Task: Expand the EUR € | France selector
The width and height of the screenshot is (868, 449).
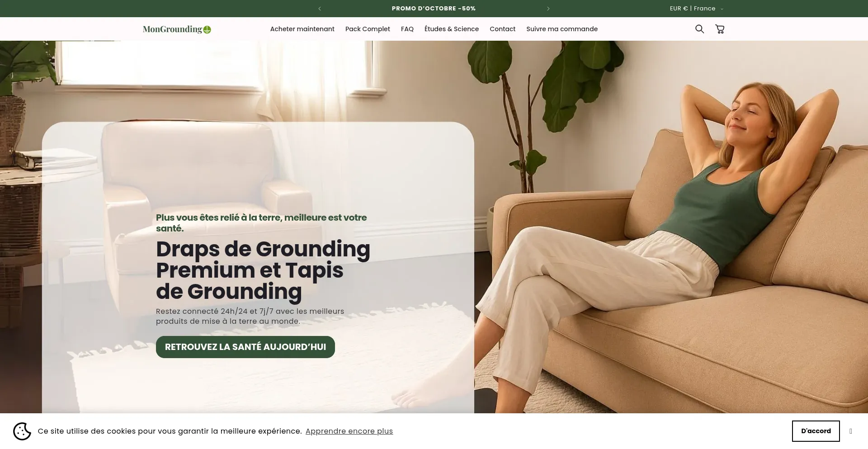Action: (696, 9)
